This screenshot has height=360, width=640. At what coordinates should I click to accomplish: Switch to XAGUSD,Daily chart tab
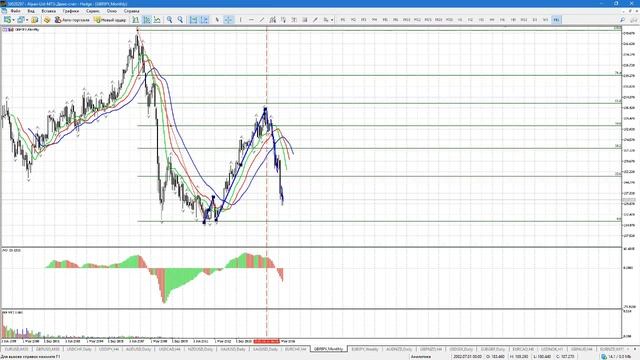(x=265, y=349)
